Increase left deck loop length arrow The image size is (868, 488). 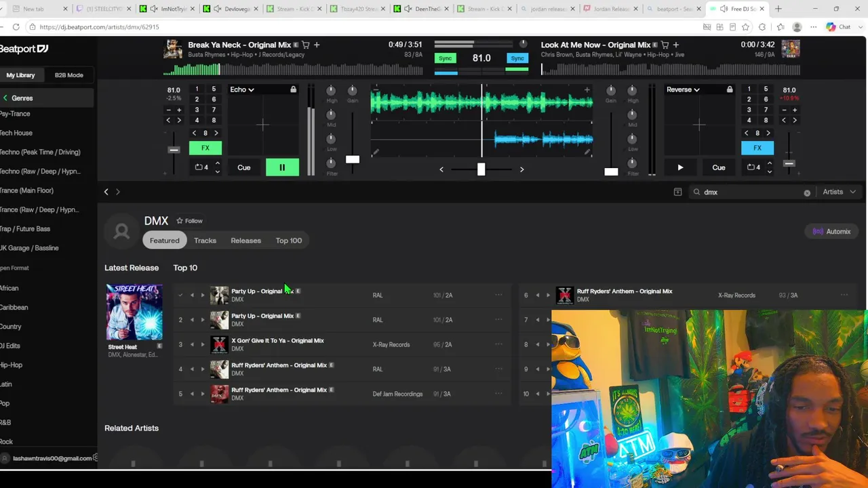pyautogui.click(x=217, y=163)
